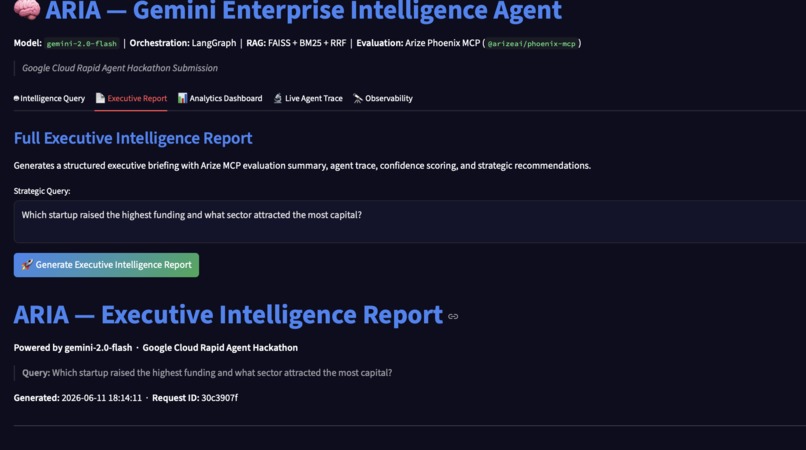Click the anchor link icon beside the report heading
The width and height of the screenshot is (806, 450).
coord(453,316)
